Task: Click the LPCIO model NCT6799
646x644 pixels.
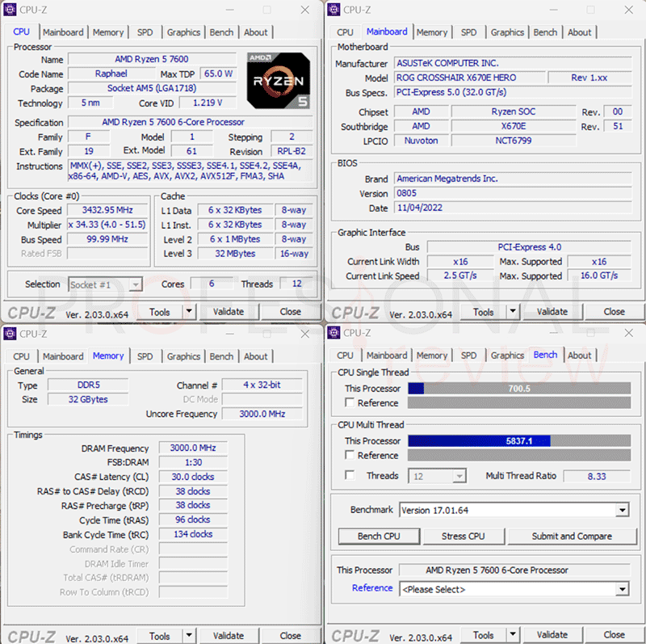Action: [514, 141]
